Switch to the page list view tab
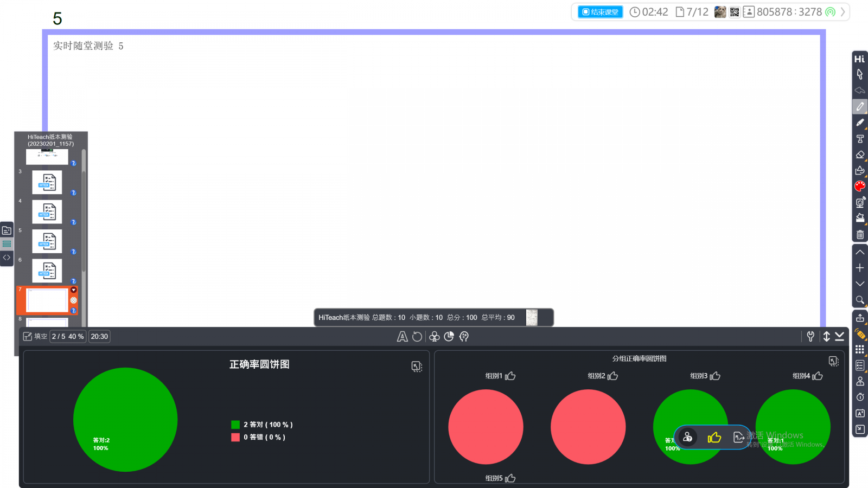Image resolution: width=868 pixels, height=488 pixels. point(7,244)
